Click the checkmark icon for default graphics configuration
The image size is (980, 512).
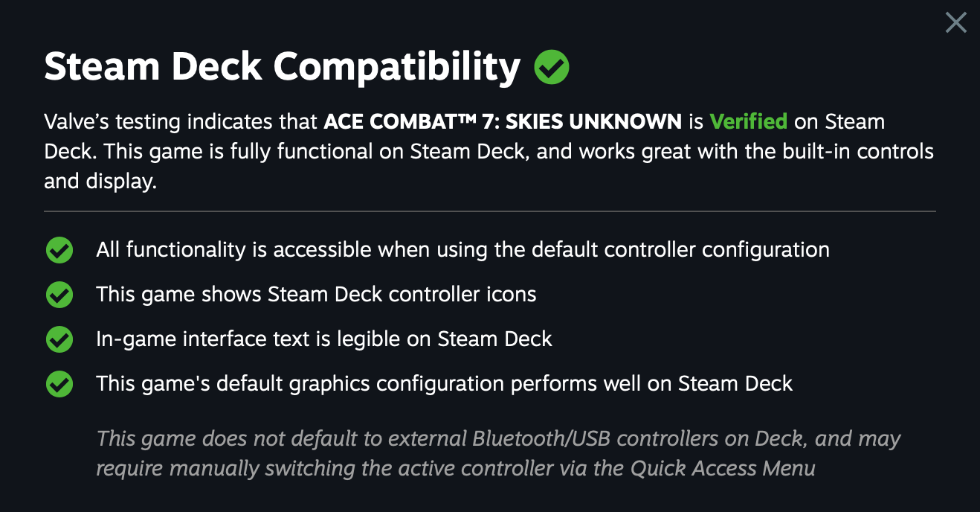[x=59, y=384]
